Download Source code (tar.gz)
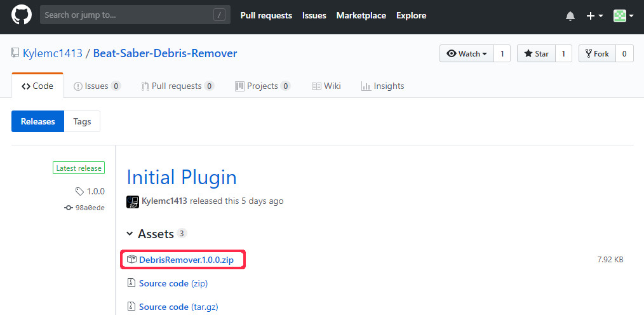644x315 pixels. click(178, 307)
